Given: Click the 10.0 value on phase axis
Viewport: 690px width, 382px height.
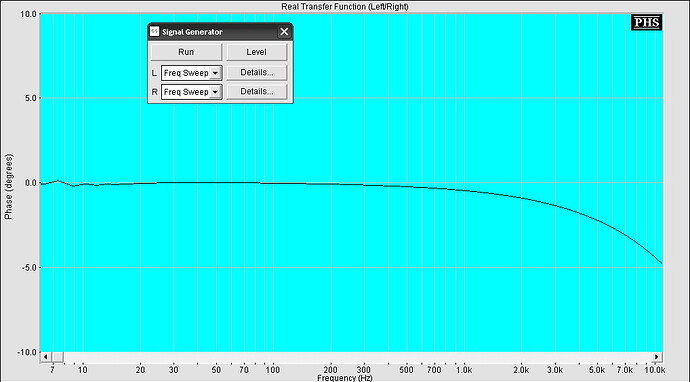Looking at the screenshot, I should (28, 14).
